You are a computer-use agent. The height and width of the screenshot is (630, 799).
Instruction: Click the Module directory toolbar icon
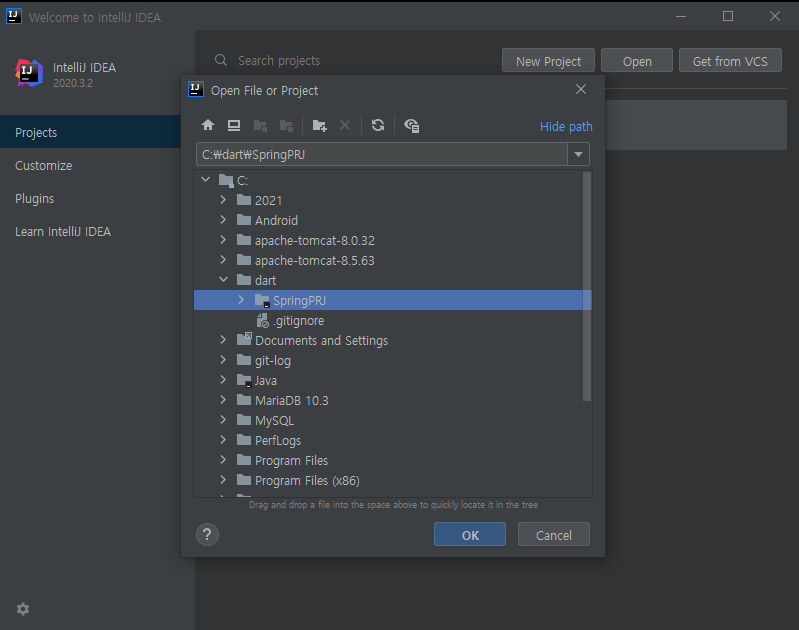(x=286, y=125)
